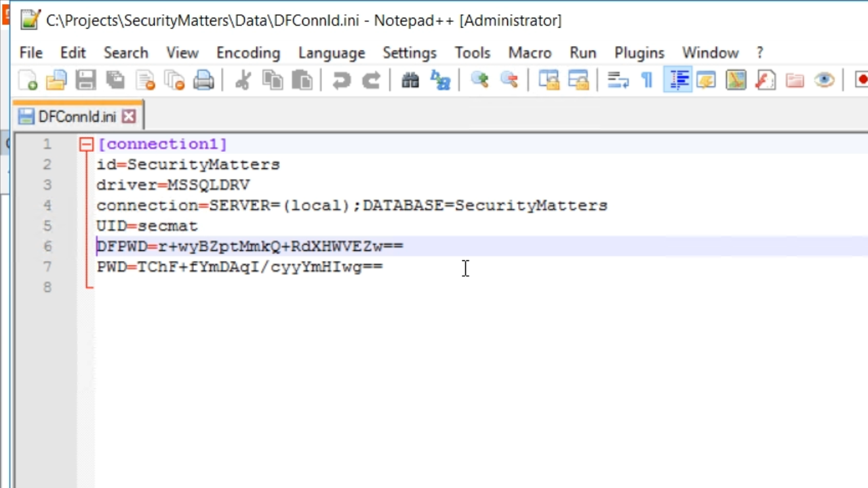
Task: Open the Encoding menu
Action: pyautogui.click(x=248, y=53)
